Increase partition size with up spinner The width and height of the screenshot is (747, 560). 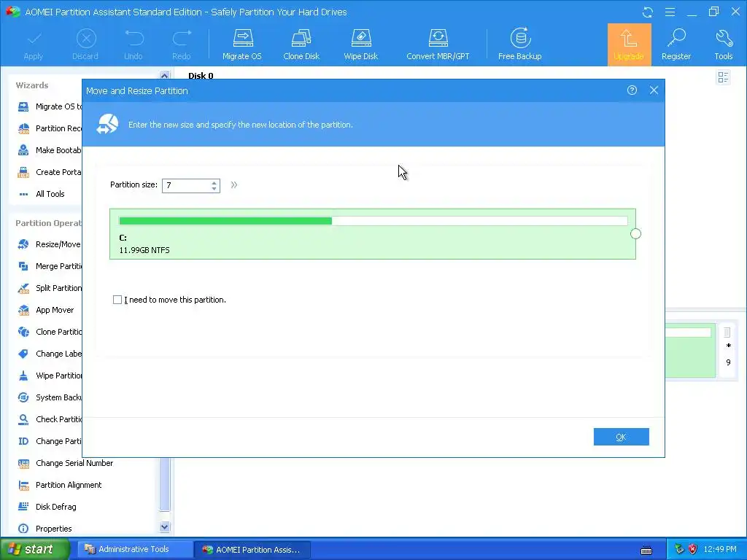pos(214,182)
